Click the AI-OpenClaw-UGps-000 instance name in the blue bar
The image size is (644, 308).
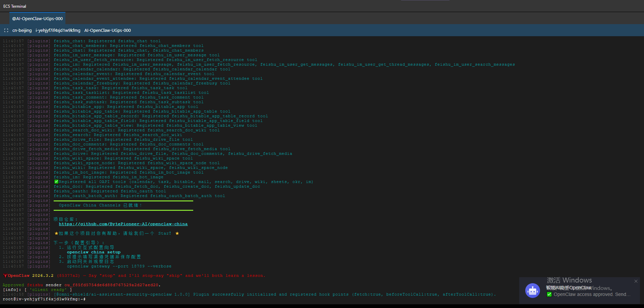click(x=108, y=30)
